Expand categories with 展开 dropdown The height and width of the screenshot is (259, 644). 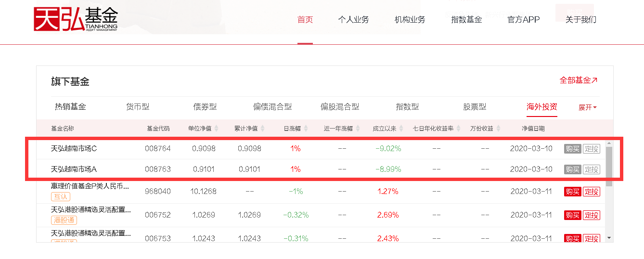(588, 107)
